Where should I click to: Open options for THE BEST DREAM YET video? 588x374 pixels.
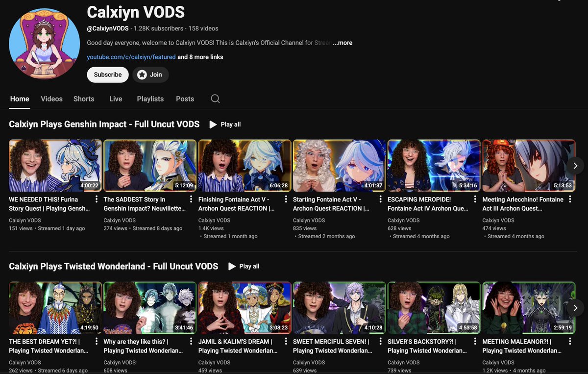96,342
